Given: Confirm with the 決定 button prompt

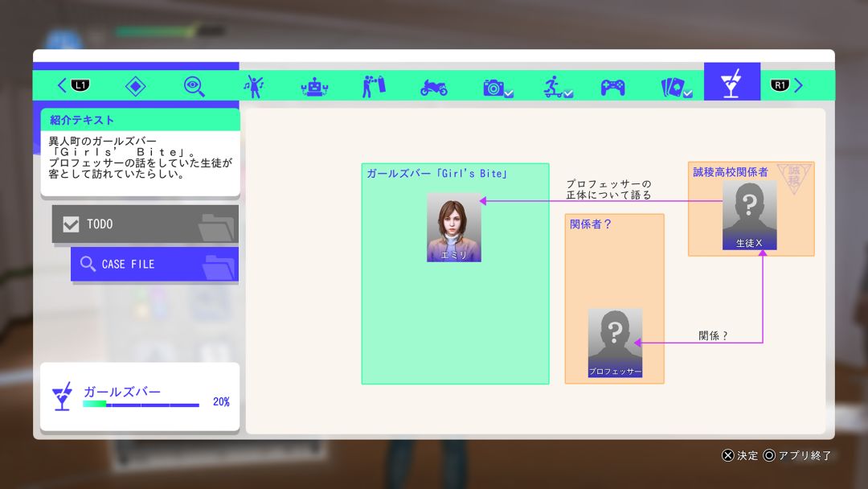Looking at the screenshot, I should tap(739, 455).
